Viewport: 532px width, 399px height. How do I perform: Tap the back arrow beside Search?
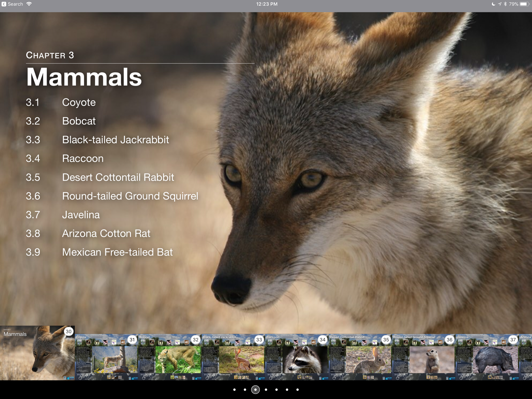(4, 4)
